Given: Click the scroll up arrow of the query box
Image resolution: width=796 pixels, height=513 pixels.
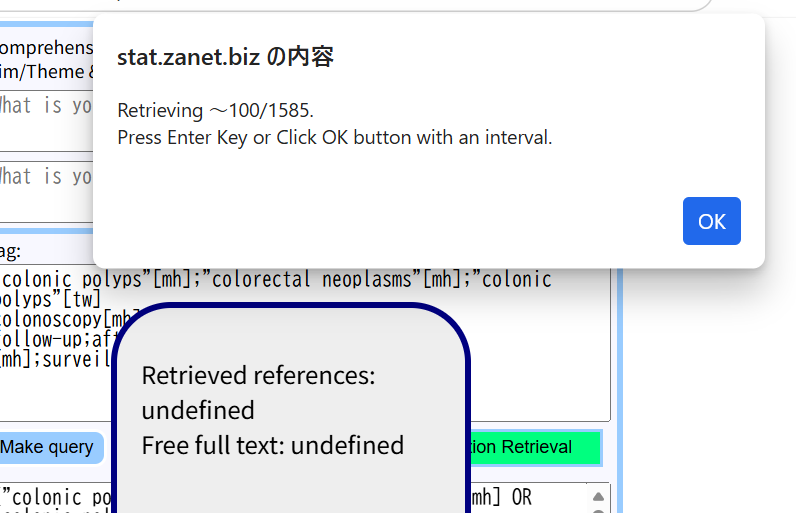Looking at the screenshot, I should click(598, 497).
